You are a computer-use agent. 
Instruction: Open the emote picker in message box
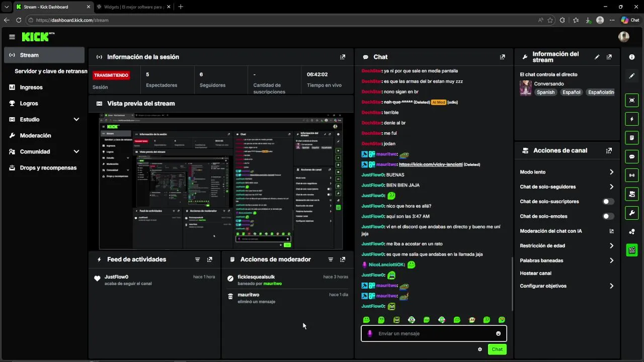pyautogui.click(x=498, y=333)
